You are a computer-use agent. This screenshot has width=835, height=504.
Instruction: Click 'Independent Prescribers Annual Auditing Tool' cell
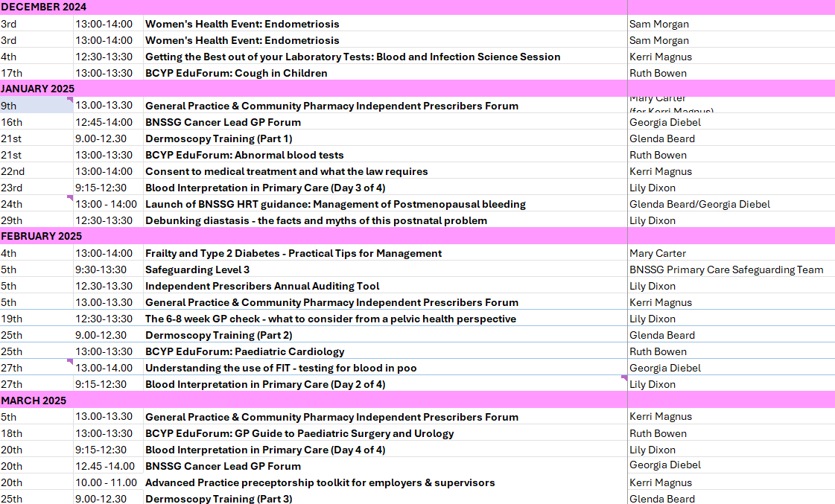point(262,286)
